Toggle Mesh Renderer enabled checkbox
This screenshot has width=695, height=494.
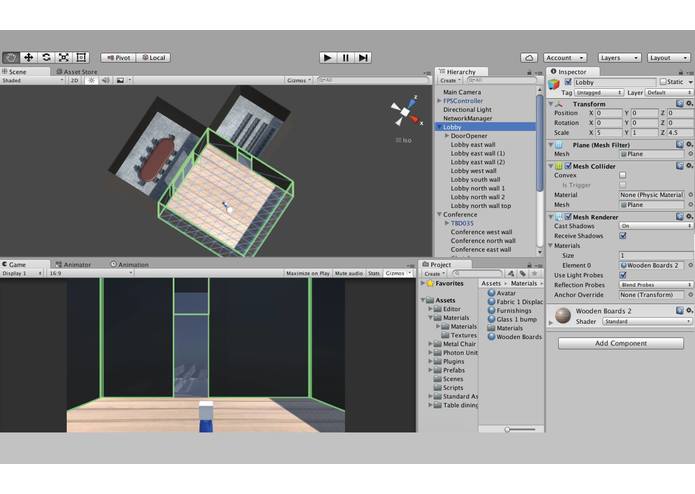point(568,217)
